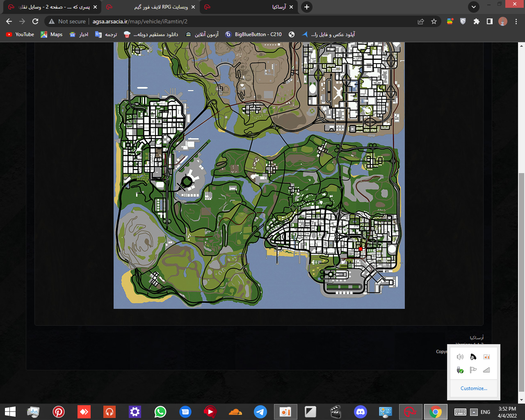This screenshot has width=525, height=420.
Task: Click the address bar URL field
Action: [x=246, y=21]
